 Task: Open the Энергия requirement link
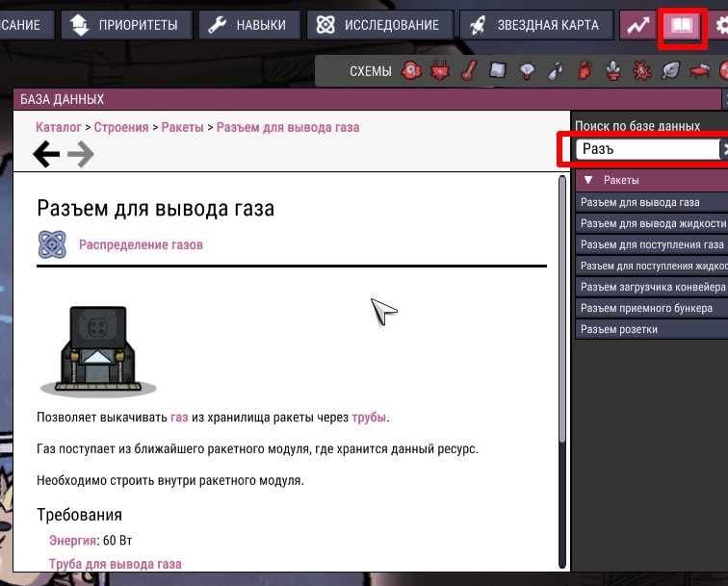point(72,541)
